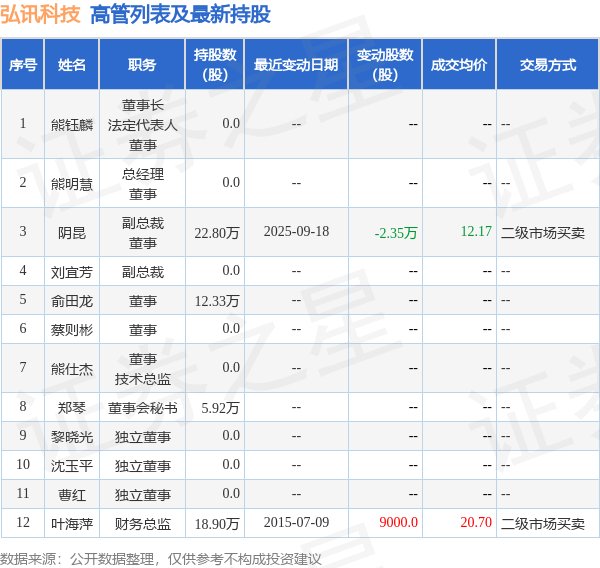This screenshot has height=568, width=600.
Task: Click the 高管列表及最新持股 heading
Action: coord(180,15)
